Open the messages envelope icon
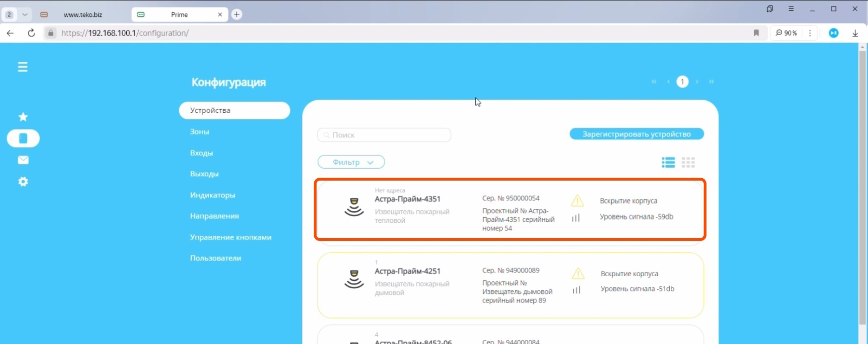 [x=23, y=160]
